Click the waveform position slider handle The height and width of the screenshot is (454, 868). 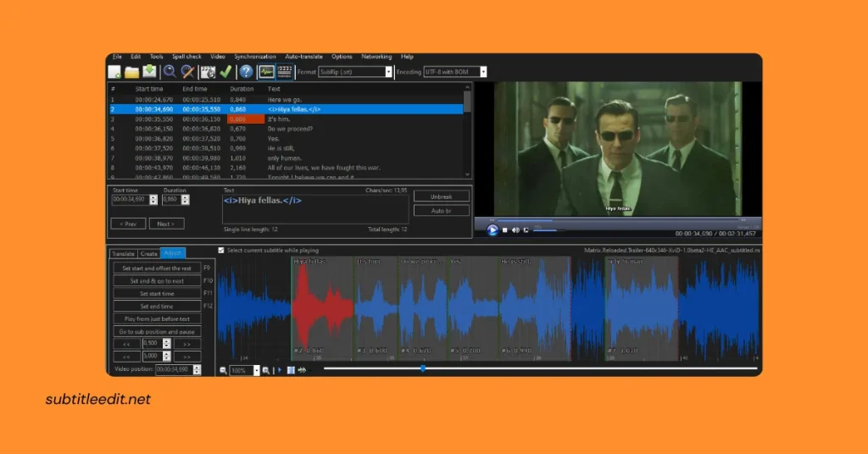point(423,368)
